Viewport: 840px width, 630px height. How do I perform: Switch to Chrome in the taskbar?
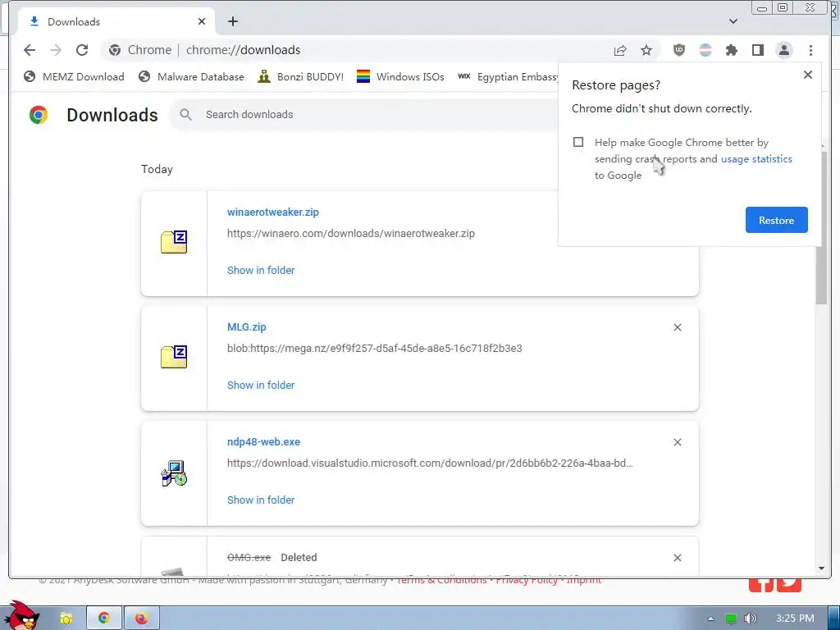click(104, 619)
